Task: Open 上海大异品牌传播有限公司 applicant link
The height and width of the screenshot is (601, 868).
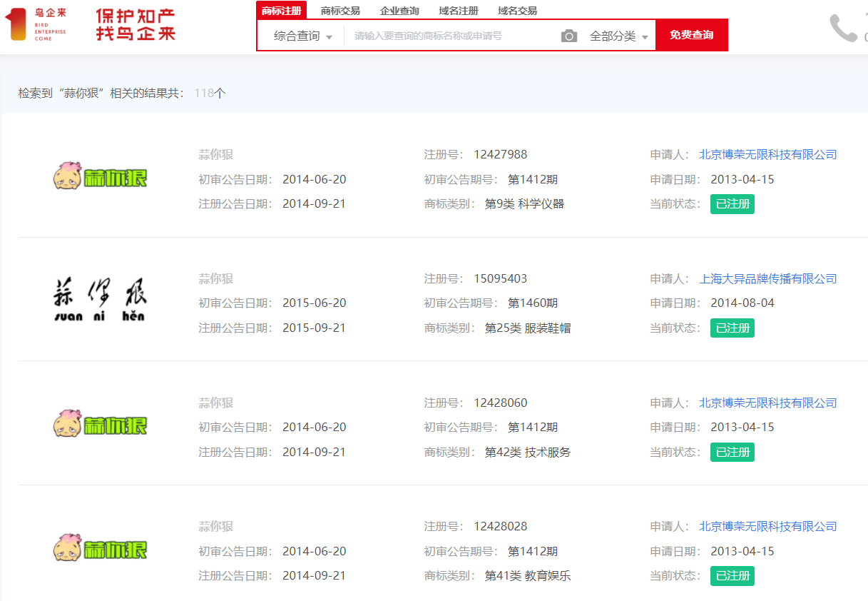Action: 768,279
